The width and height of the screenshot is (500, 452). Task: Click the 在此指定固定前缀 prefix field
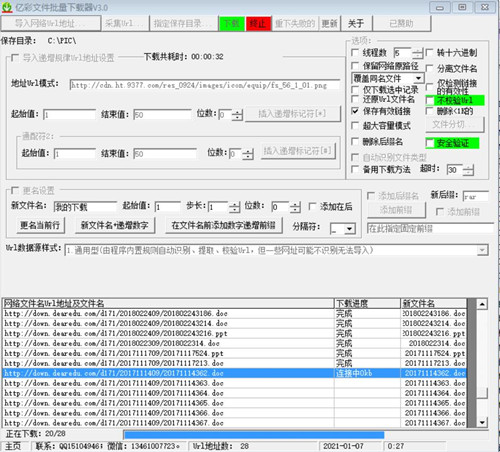pyautogui.click(x=430, y=229)
